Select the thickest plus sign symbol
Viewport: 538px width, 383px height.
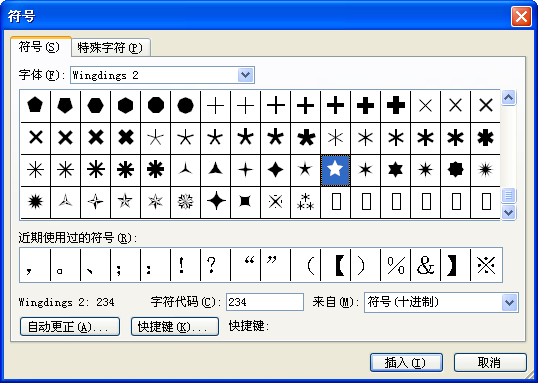click(x=395, y=105)
